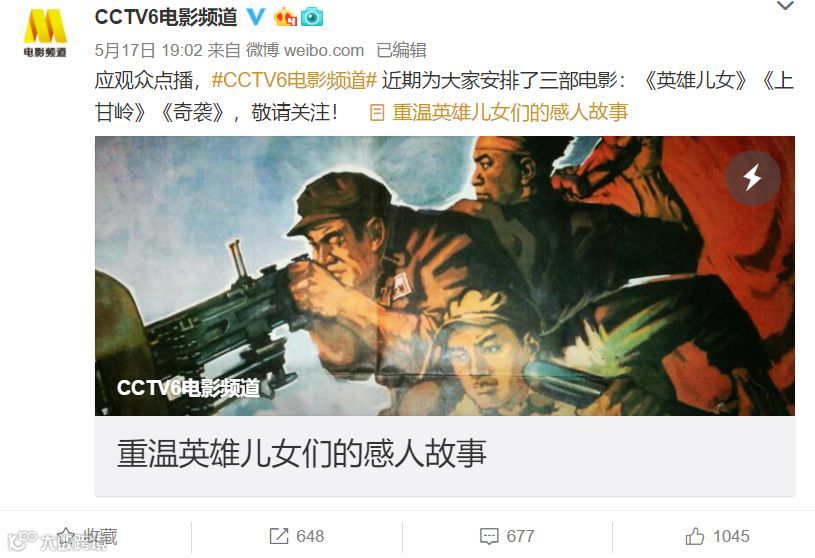Open the war poster article image
Viewport: 815px width, 558px height.
point(445,275)
